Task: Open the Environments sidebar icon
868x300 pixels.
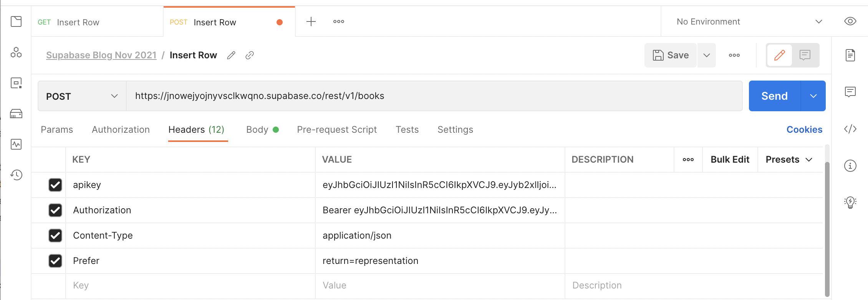Action: 16,83
